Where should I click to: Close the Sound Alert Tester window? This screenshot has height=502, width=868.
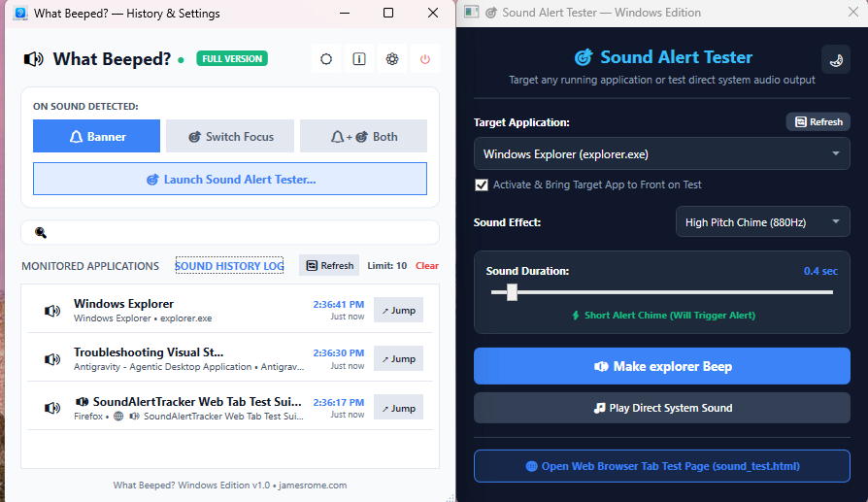[853, 13]
